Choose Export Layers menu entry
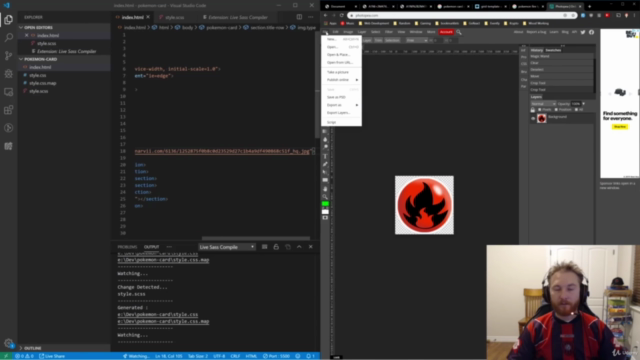Image resolution: width=640 pixels, height=360 pixels. [342, 113]
